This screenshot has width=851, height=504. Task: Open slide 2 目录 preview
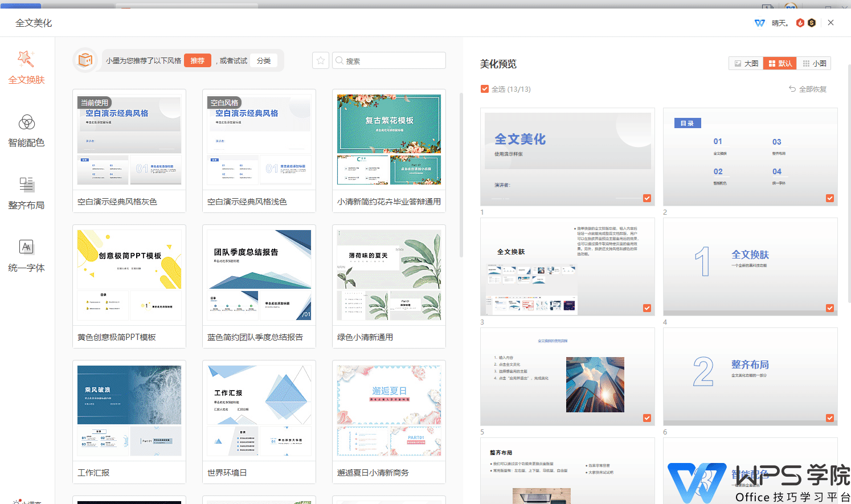[x=750, y=157]
